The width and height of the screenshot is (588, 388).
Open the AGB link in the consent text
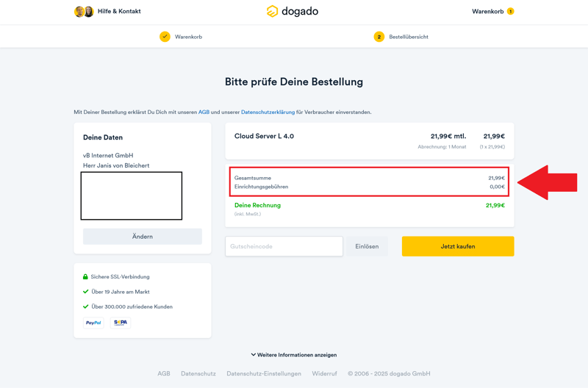(x=204, y=112)
